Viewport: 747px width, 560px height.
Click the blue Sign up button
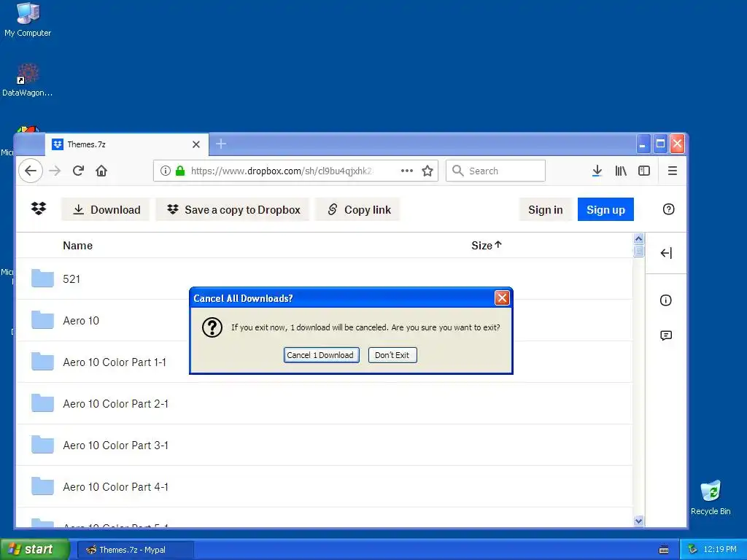605,209
